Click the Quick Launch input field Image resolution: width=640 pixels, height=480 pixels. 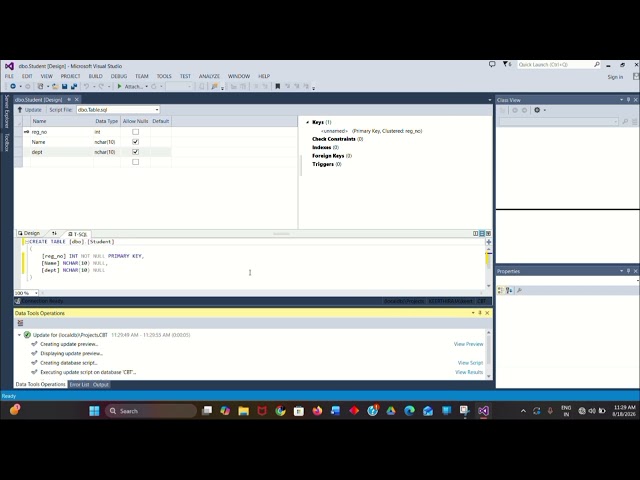[555, 64]
